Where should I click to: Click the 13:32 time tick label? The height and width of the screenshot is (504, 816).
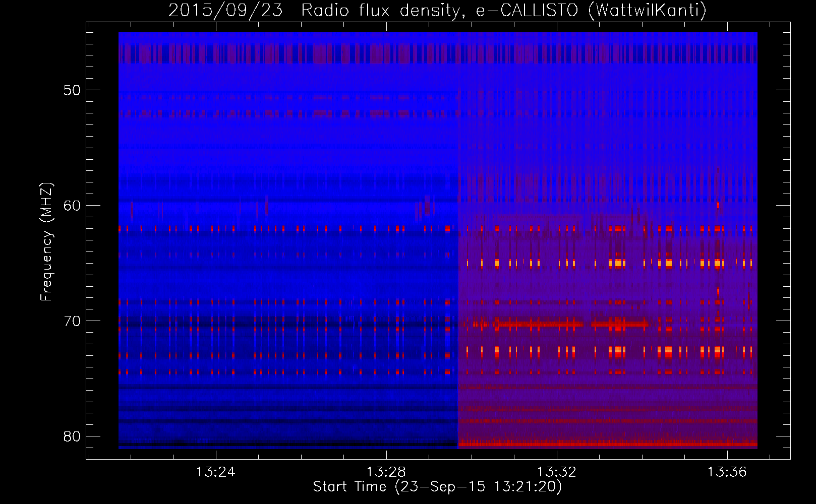[x=557, y=472]
